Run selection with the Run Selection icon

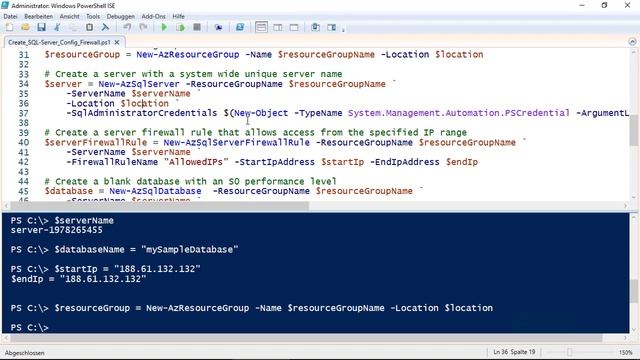click(x=180, y=27)
